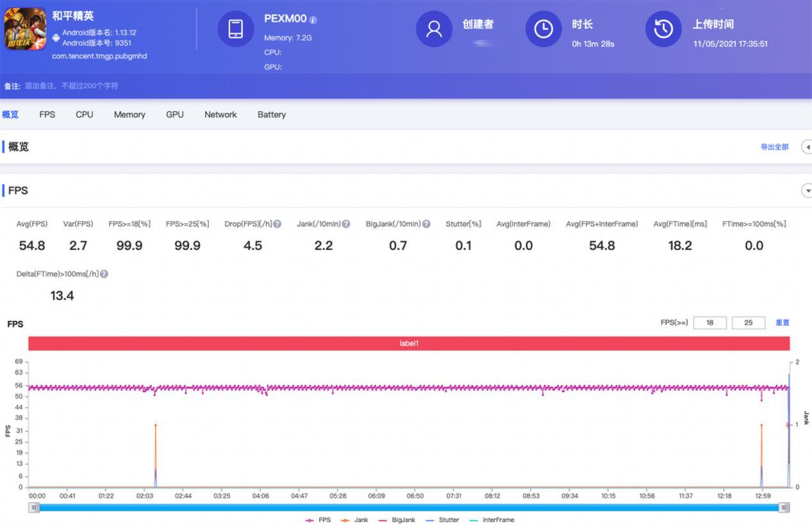This screenshot has width=812, height=526.
Task: Click the Android robot icon
Action: [56, 38]
